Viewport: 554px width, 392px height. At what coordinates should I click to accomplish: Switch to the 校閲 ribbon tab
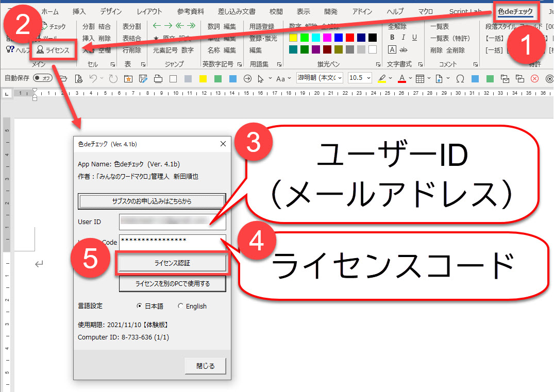(x=276, y=11)
